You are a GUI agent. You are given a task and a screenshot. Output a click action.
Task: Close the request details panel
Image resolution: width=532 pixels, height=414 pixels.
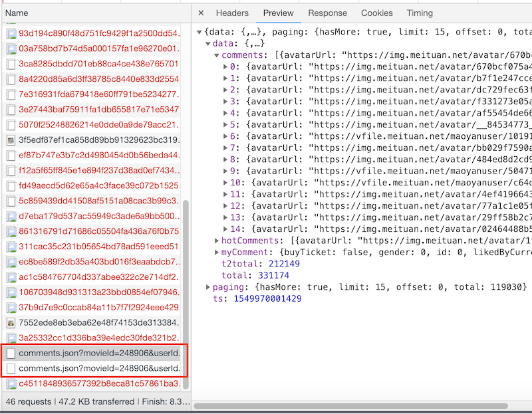[x=201, y=13]
